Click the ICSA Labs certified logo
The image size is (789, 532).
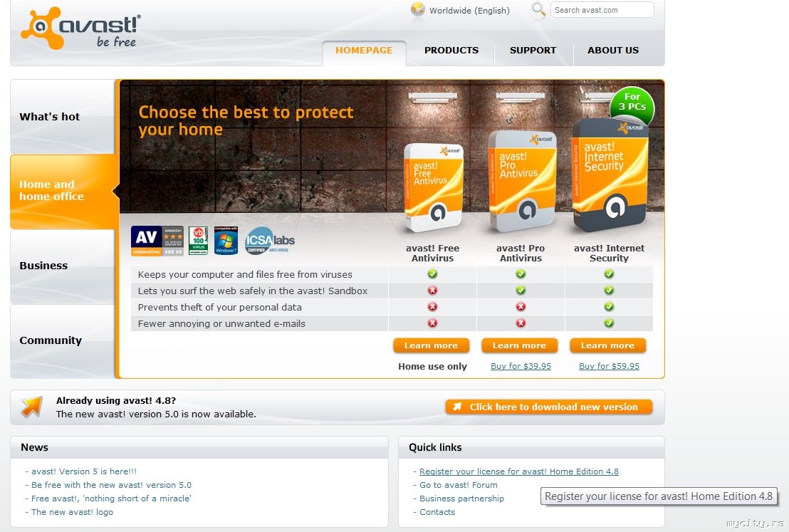tap(270, 241)
